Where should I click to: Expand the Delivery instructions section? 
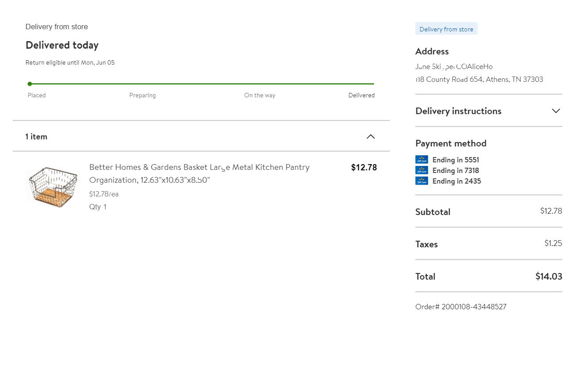tap(556, 111)
